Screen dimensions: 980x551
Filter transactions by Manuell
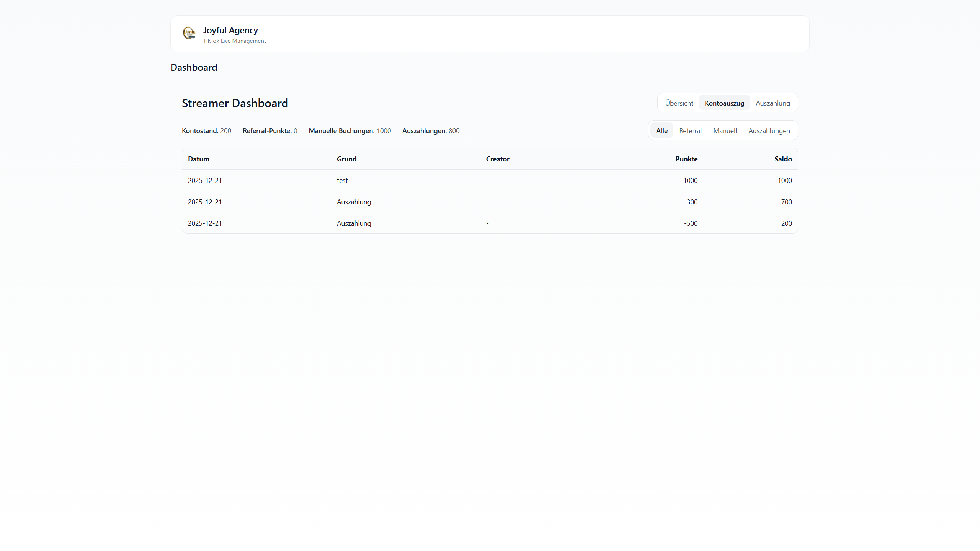click(x=725, y=130)
